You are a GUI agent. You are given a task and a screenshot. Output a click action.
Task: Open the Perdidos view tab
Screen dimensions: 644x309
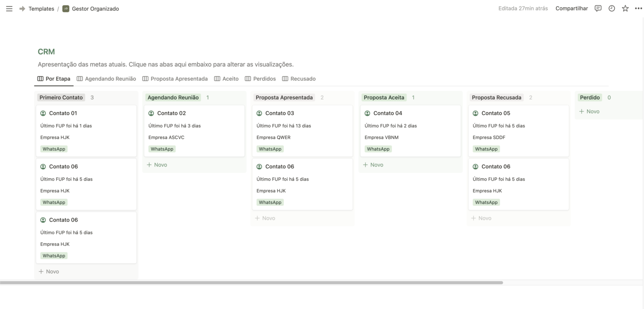point(260,79)
